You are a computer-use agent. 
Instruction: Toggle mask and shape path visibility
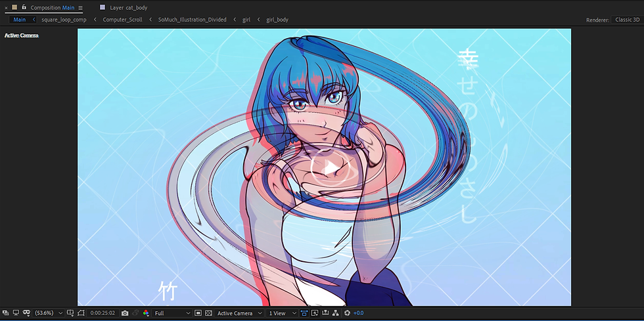click(27, 312)
